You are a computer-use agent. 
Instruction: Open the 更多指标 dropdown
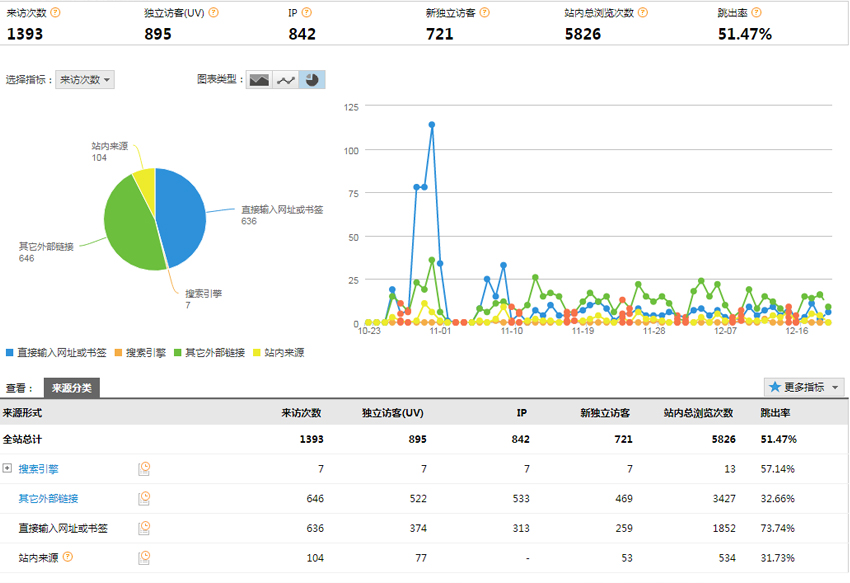coord(804,387)
